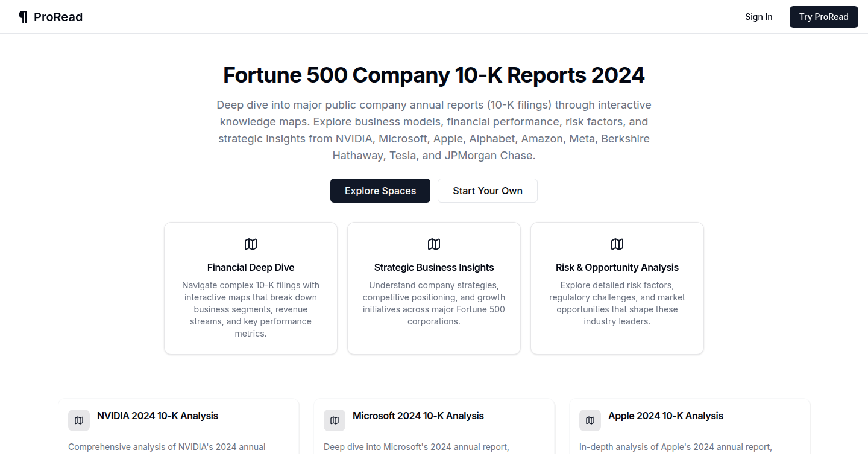
Task: Click 'Deep dive into Microsoft's 2024 annual report' text
Action: click(x=417, y=447)
